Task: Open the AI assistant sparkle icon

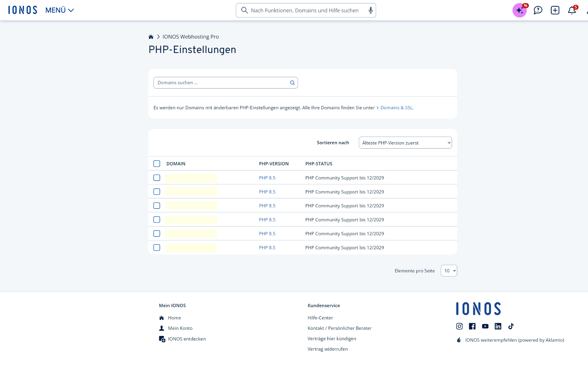Action: click(519, 10)
